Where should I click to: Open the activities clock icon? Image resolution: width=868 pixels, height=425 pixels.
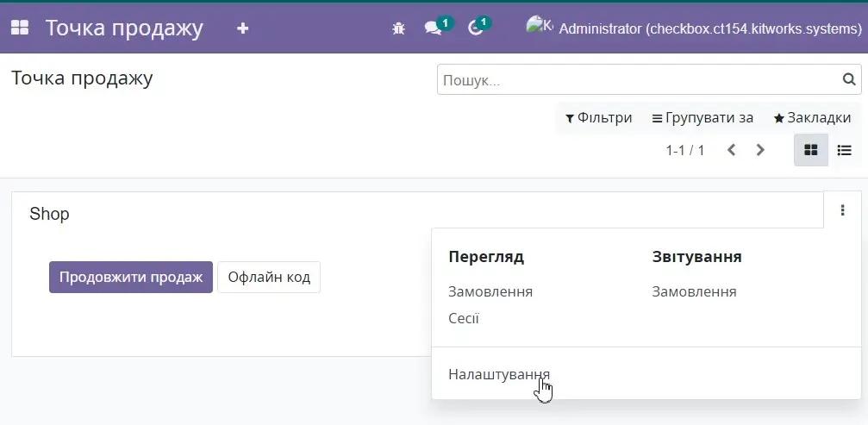point(476,28)
